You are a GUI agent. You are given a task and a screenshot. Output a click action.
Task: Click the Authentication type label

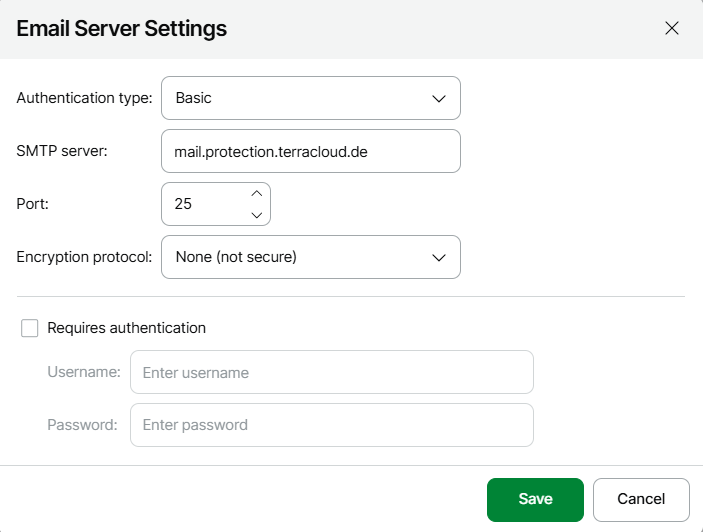pos(84,98)
